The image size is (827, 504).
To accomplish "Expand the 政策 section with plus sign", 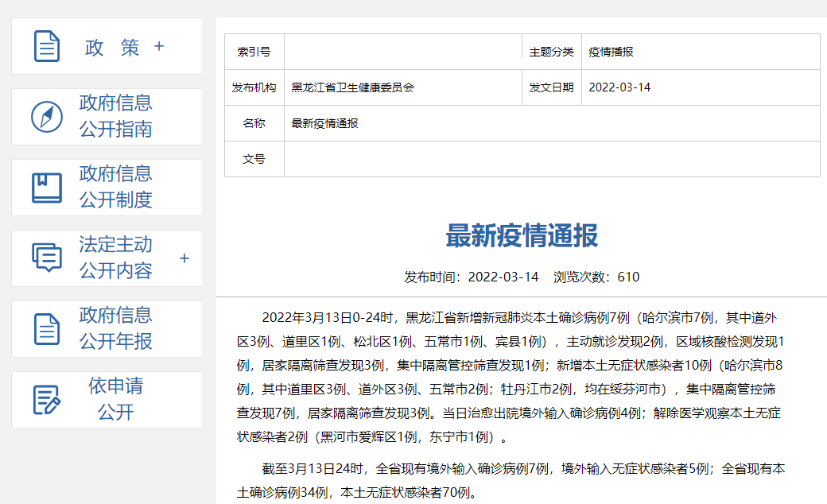I will (x=159, y=46).
